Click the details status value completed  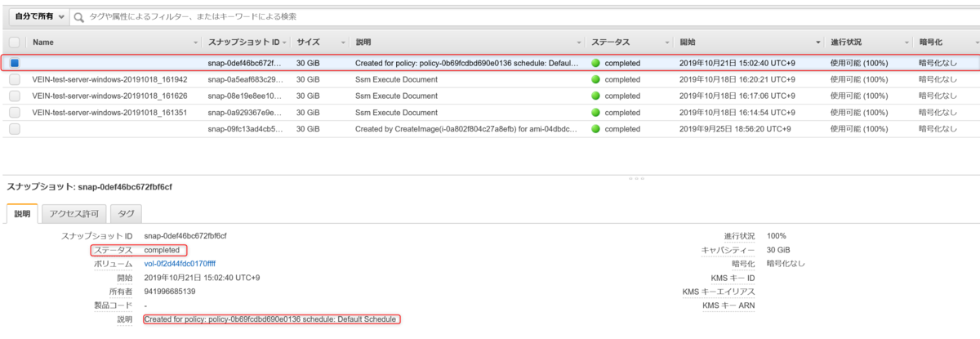[162, 250]
